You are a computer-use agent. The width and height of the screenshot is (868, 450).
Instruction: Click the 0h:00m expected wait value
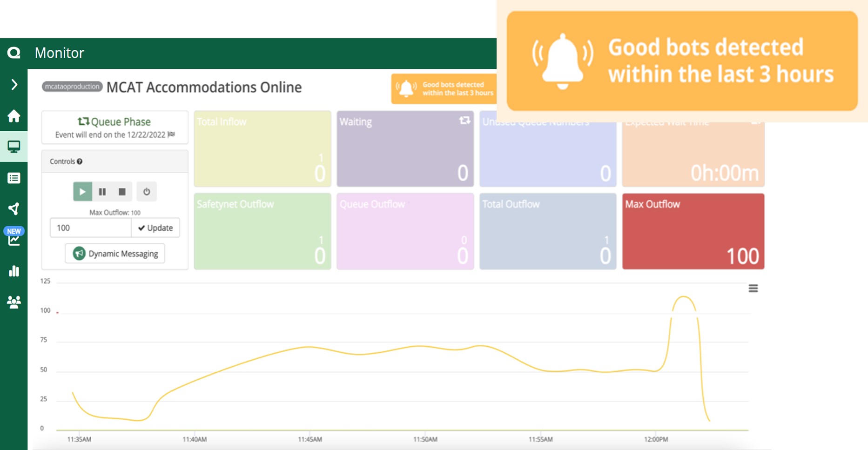point(724,173)
